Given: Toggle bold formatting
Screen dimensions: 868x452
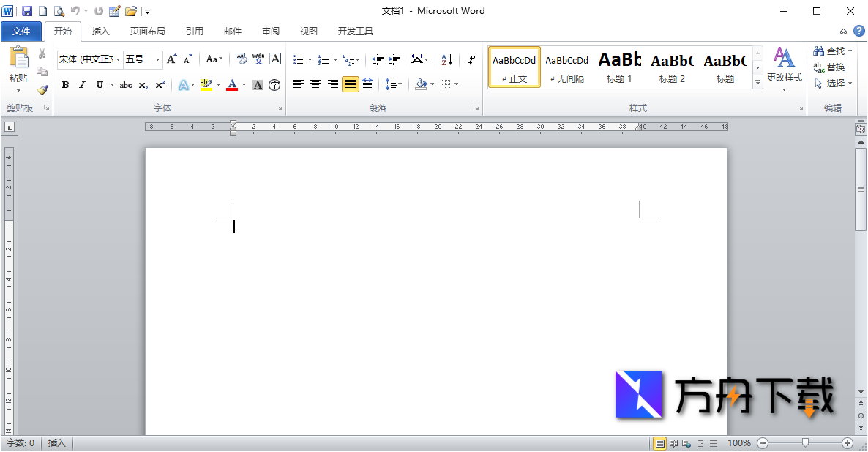Looking at the screenshot, I should [64, 85].
